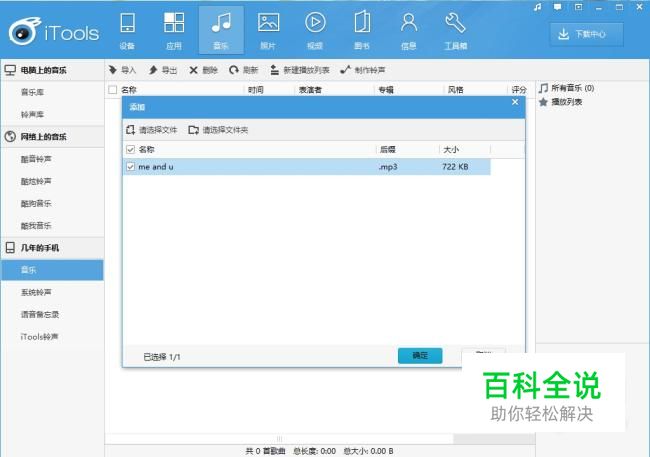Open 酷我音乐 in the sidebar
This screenshot has height=457, width=650.
[x=36, y=226]
